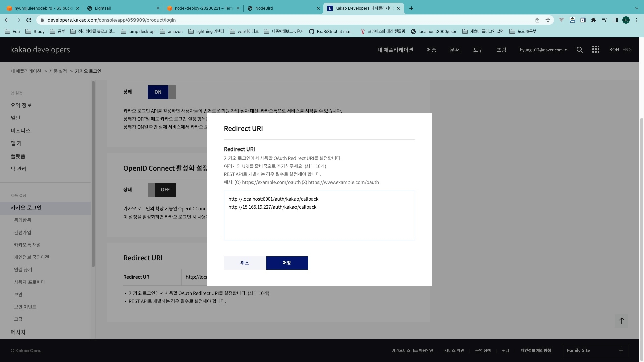Open Kakao services grid menu
This screenshot has height=362, width=644.
click(x=596, y=50)
